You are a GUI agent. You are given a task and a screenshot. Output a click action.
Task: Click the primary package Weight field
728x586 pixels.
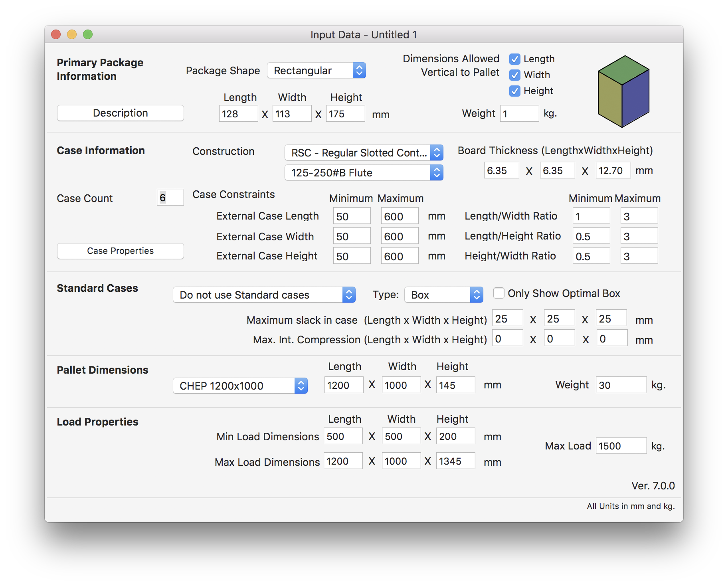click(519, 114)
